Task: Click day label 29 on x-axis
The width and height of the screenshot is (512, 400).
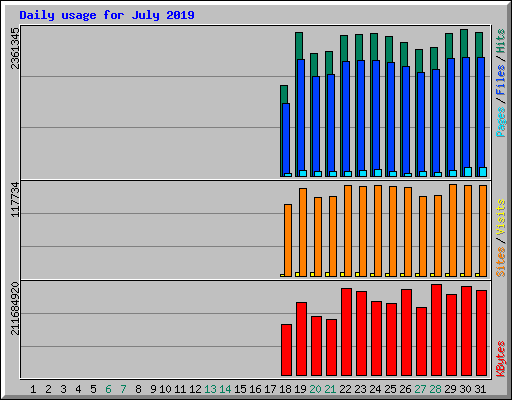Action: pyautogui.click(x=450, y=389)
